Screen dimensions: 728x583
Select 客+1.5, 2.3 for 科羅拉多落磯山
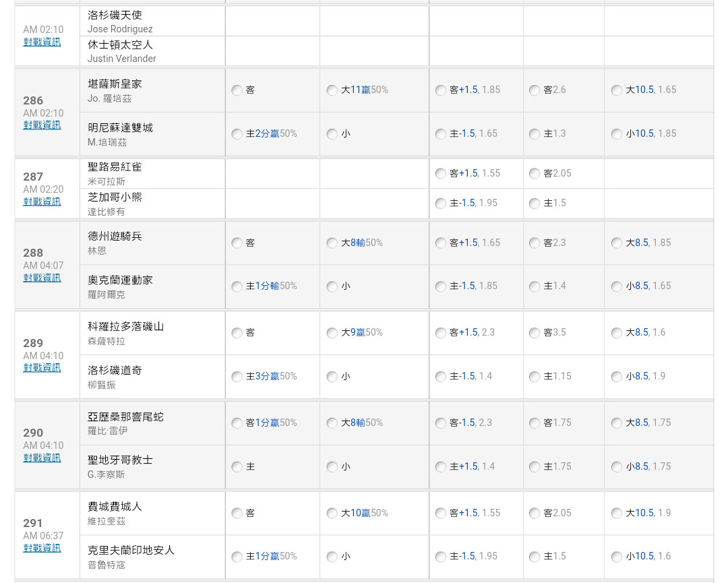(440, 333)
